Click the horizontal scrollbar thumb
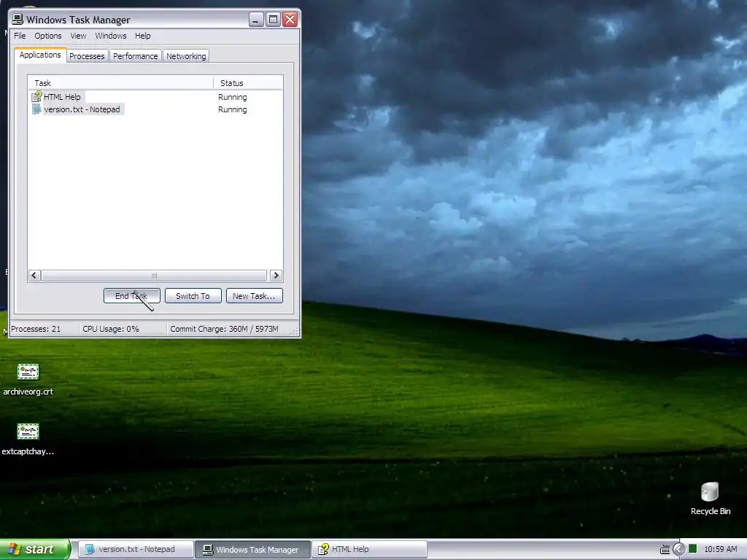 154,275
